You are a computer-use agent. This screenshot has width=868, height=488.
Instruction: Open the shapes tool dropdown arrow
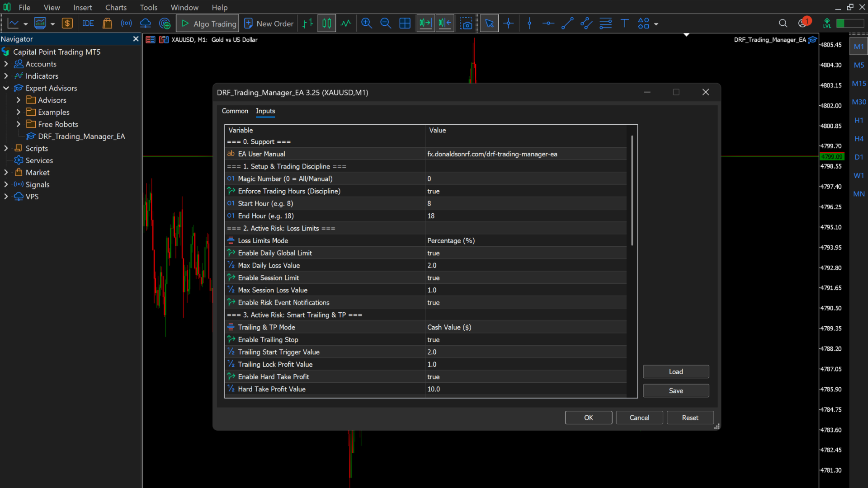tap(656, 24)
